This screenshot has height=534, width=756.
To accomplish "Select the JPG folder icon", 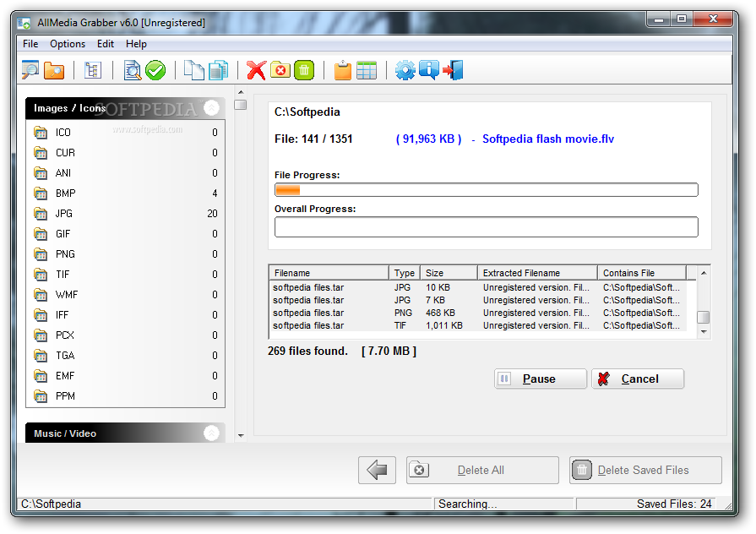I will coord(41,213).
